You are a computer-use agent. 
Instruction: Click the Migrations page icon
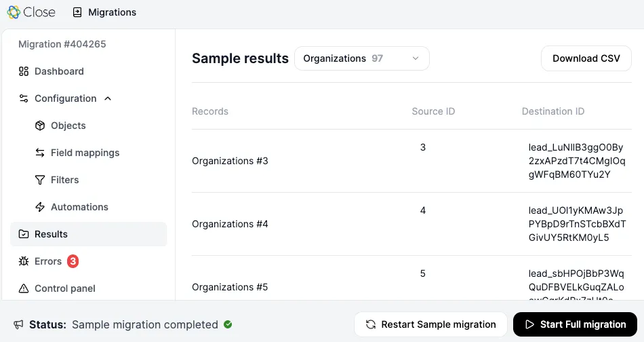77,12
